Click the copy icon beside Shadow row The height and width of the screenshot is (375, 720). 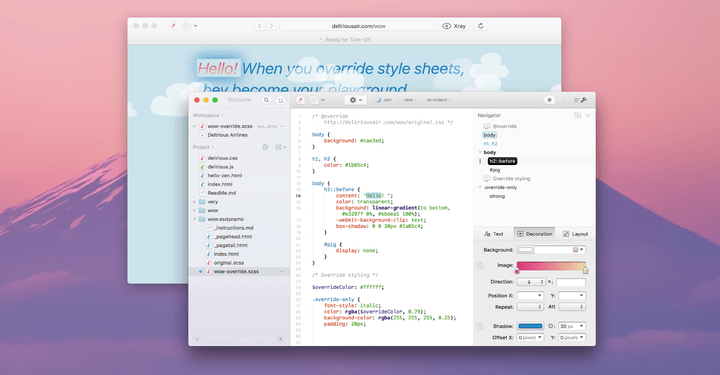tap(480, 326)
